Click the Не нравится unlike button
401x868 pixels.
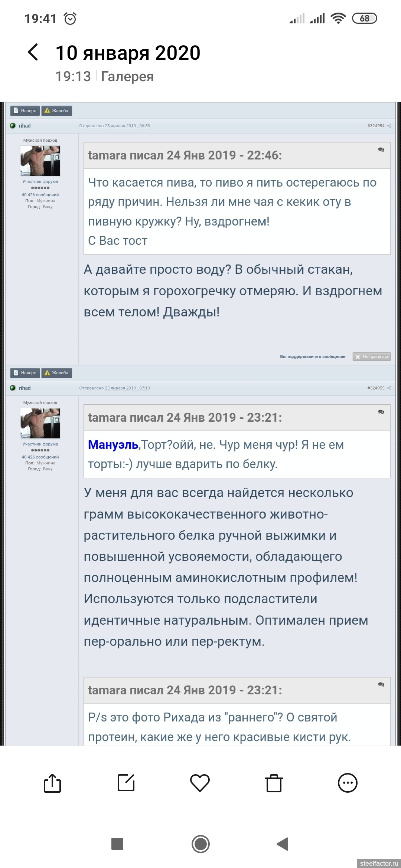(371, 356)
